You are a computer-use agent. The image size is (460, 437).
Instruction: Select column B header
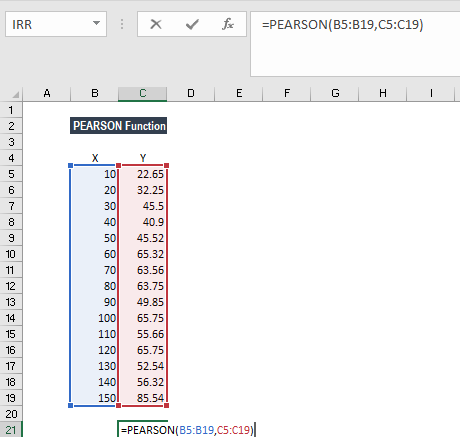coord(95,94)
